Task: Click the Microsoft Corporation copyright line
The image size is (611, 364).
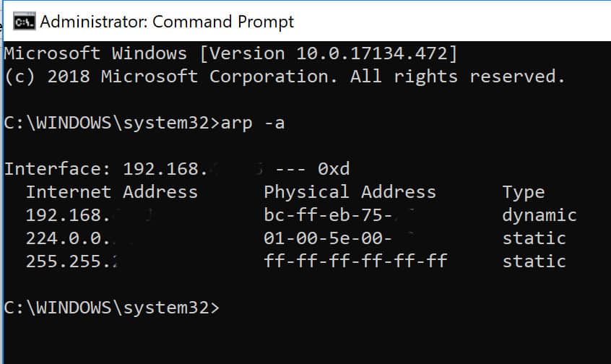Action: (x=285, y=77)
